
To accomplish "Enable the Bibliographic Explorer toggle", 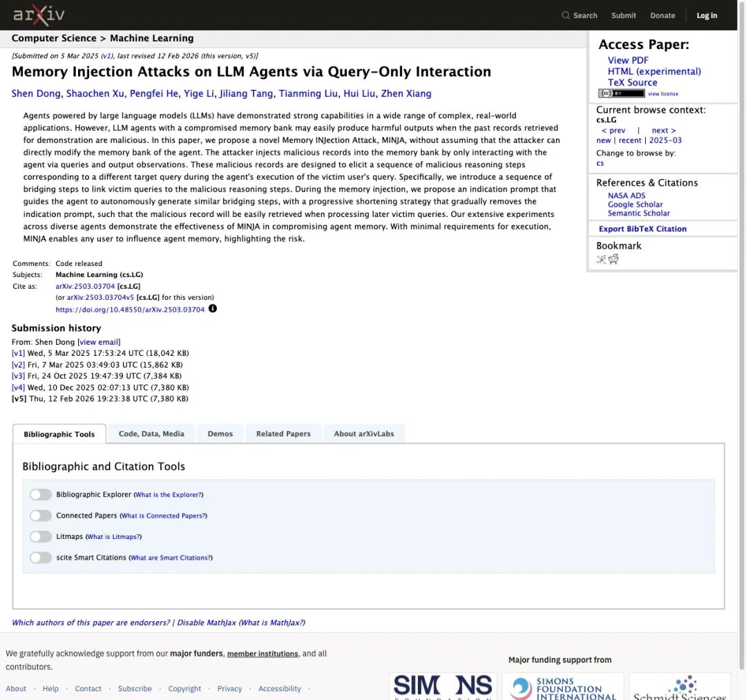I will [41, 495].
